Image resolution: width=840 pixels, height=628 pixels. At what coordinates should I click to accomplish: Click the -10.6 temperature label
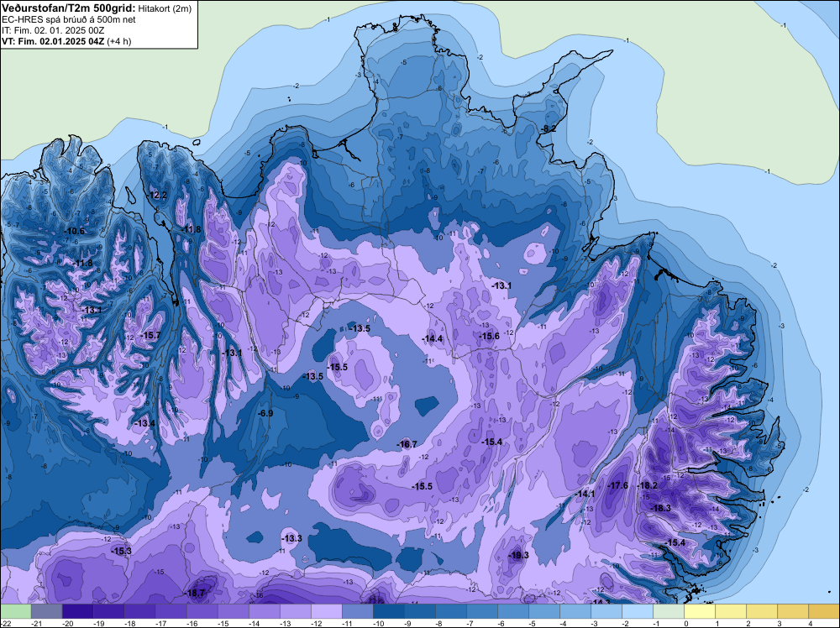[73, 231]
